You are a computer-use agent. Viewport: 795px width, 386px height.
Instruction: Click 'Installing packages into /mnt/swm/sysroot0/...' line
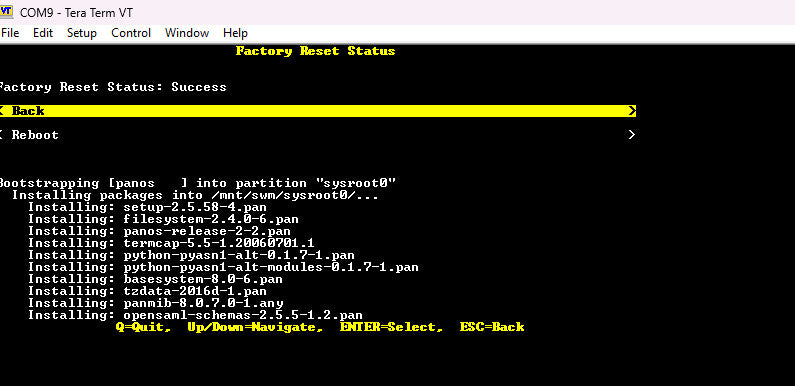[195, 195]
